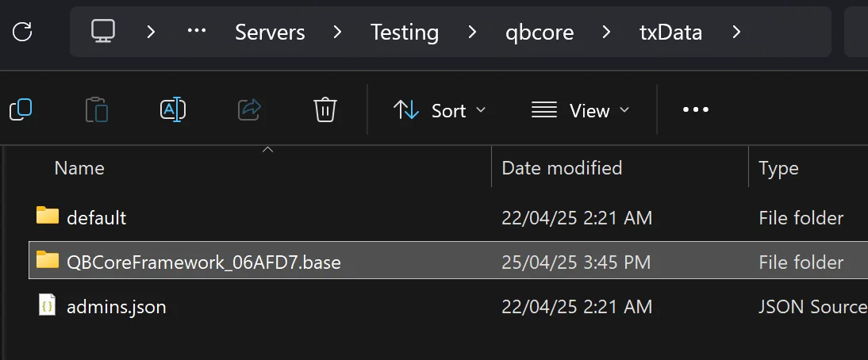The image size is (868, 360).
Task: Expand chevron after Servers breadcrumb
Action: (x=337, y=33)
